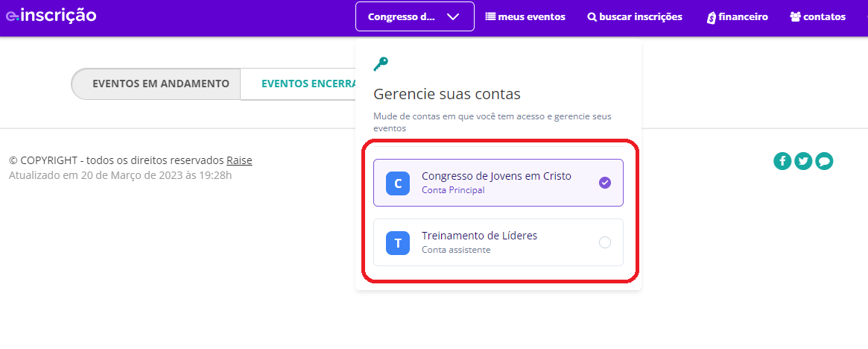The width and height of the screenshot is (868, 349).
Task: Click the financeiro money bag icon
Action: tap(711, 17)
